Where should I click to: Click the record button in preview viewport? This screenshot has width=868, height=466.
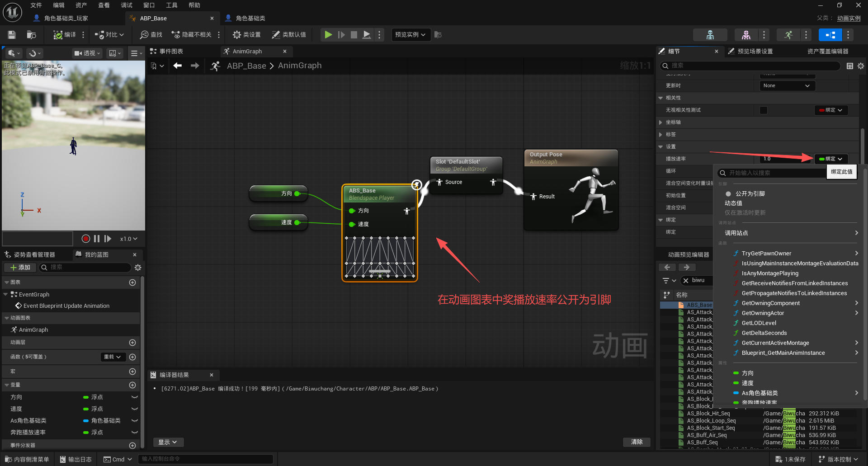click(86, 239)
